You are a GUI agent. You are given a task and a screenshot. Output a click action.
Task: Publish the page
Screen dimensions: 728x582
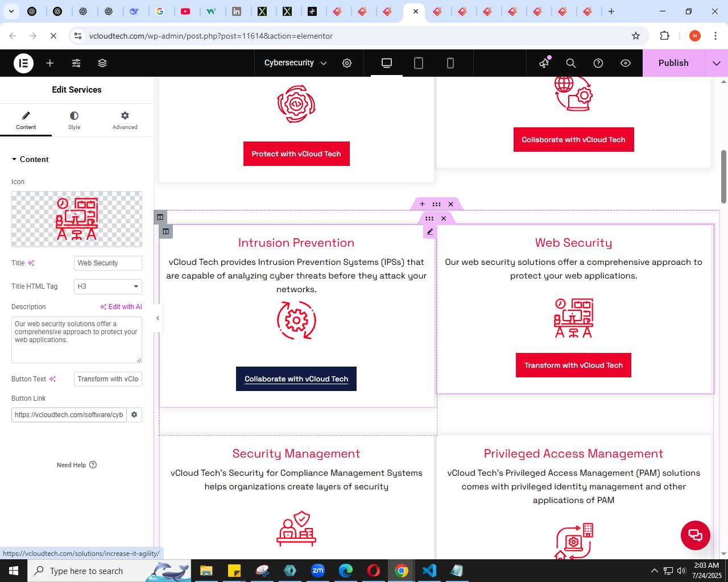pyautogui.click(x=673, y=63)
